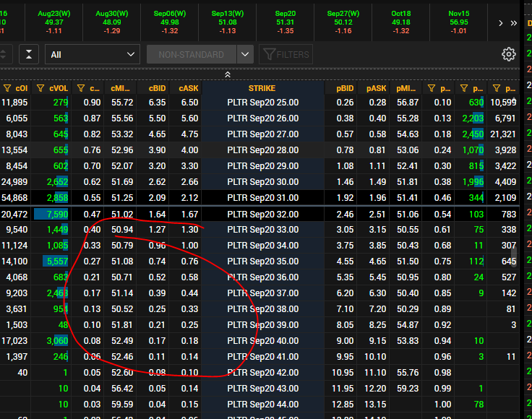Click strike PLTR Sep20 35.00
Image resolution: width=532 pixels, height=419 pixels.
coord(263,262)
